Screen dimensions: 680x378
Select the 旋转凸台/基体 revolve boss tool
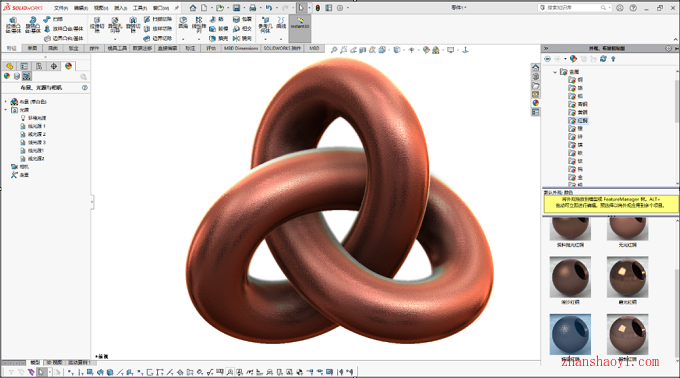click(33, 25)
